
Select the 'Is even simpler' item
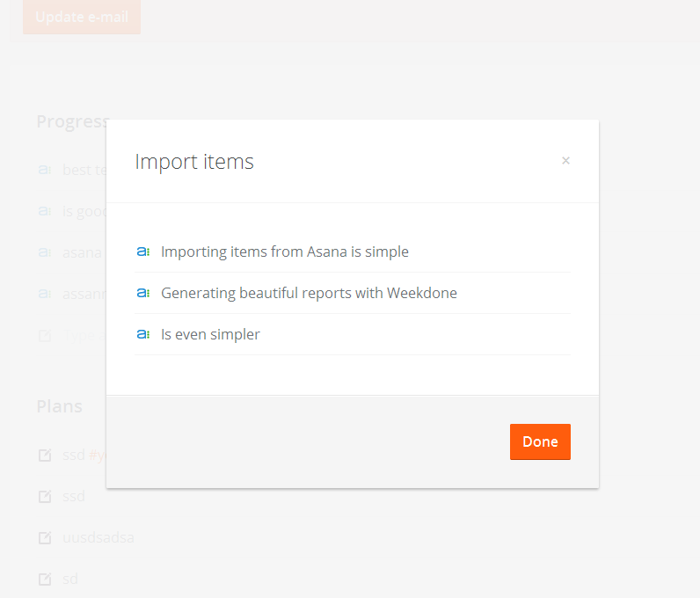[x=353, y=334]
